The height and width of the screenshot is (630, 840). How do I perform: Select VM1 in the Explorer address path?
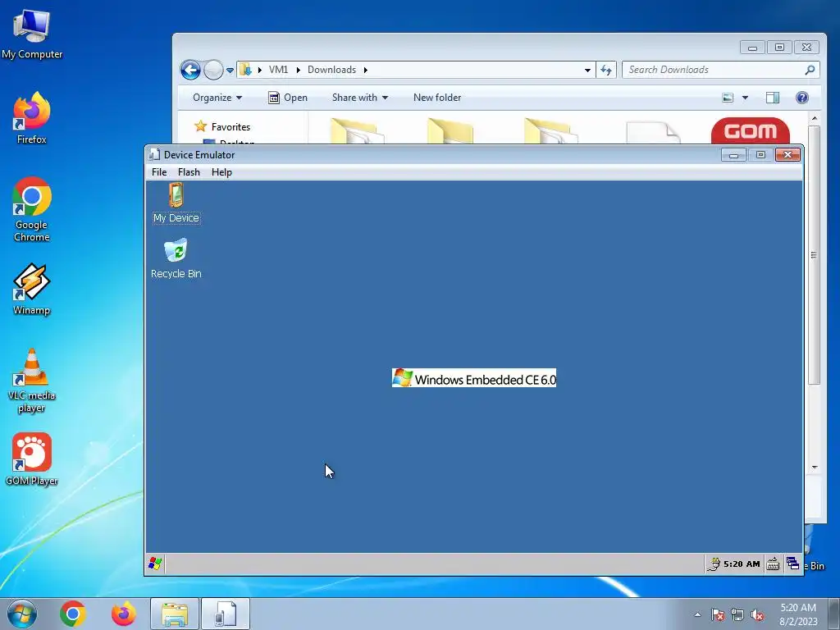pos(278,70)
